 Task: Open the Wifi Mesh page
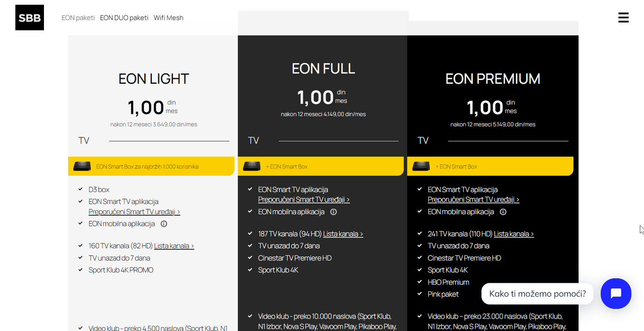169,18
